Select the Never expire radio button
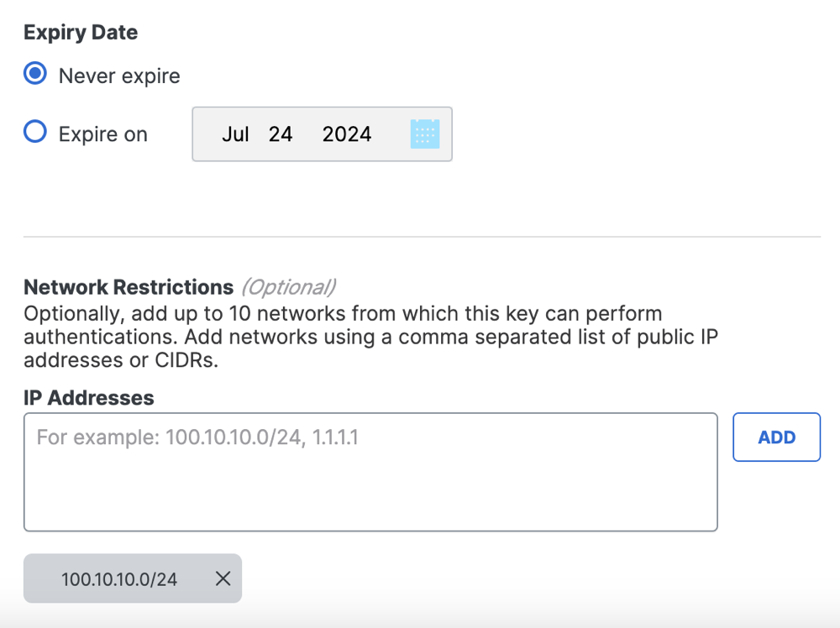The height and width of the screenshot is (628, 840). (35, 73)
